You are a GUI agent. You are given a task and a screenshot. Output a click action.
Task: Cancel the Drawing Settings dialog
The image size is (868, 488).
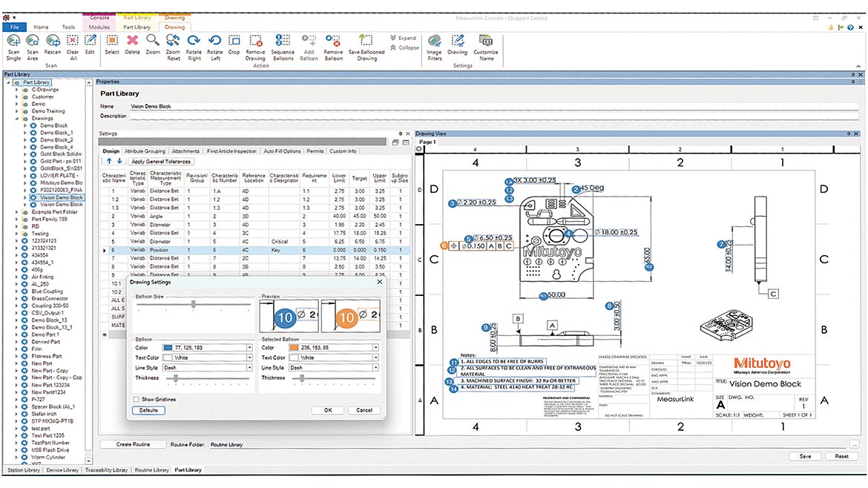click(364, 410)
